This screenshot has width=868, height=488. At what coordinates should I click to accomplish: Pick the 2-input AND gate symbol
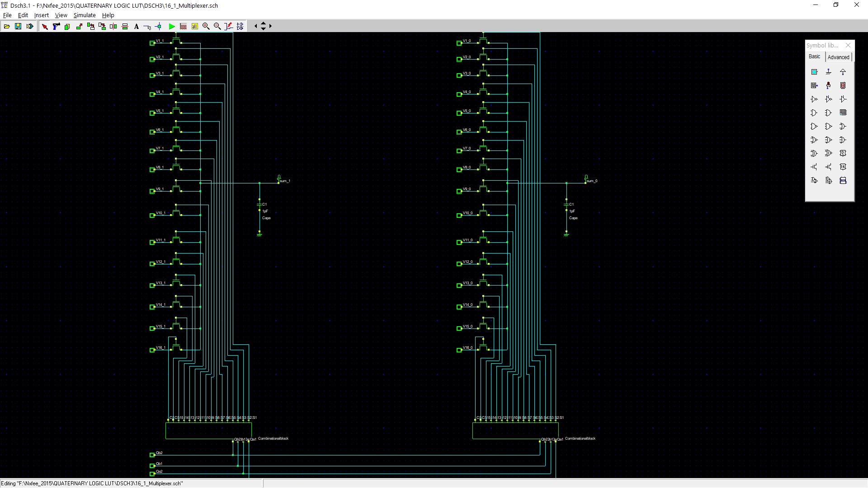pos(814,113)
